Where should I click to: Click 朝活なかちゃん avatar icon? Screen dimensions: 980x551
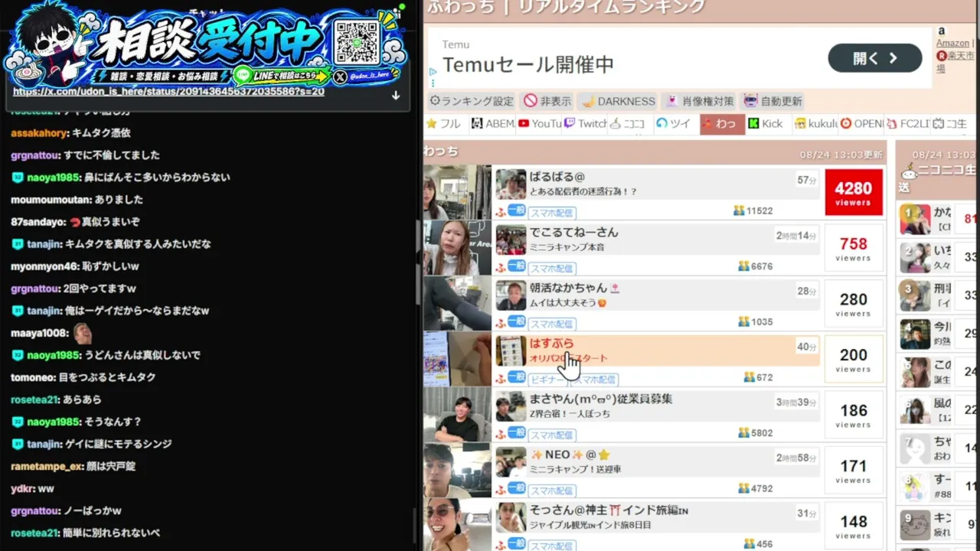(x=511, y=295)
